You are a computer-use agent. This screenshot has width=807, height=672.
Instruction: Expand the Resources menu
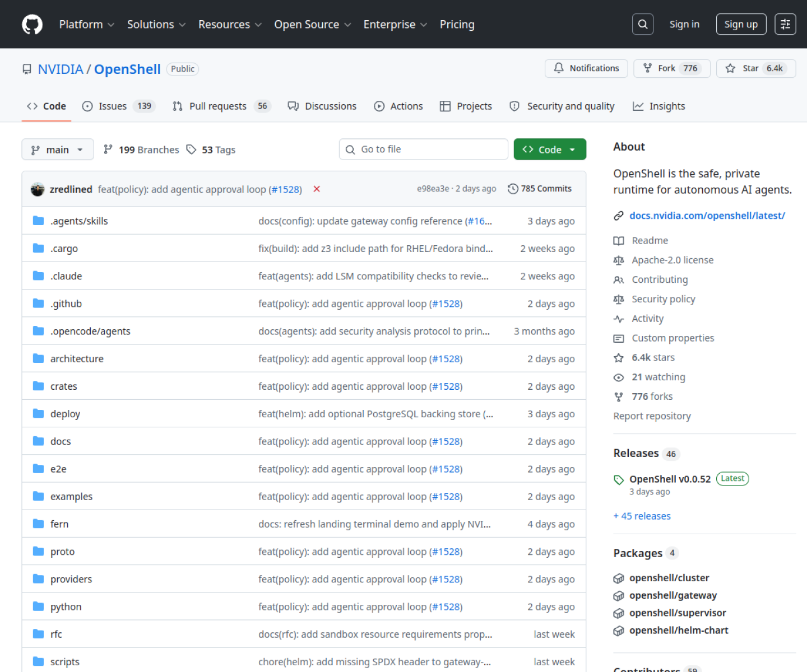click(x=230, y=25)
